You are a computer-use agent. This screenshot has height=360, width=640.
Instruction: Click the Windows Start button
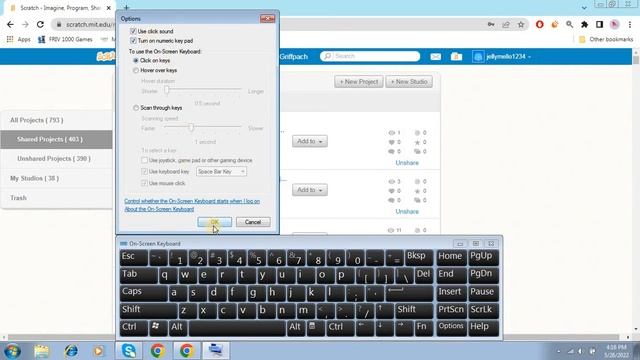[12, 351]
